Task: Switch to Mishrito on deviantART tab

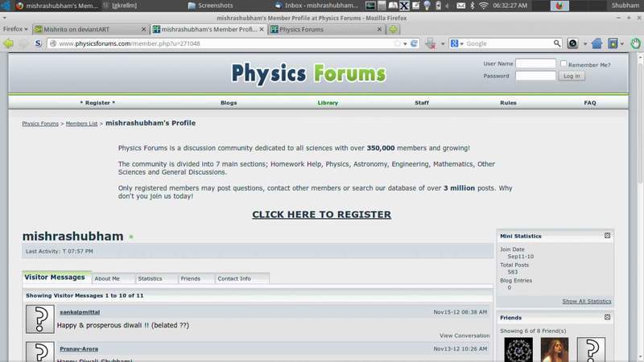Action: (x=90, y=29)
